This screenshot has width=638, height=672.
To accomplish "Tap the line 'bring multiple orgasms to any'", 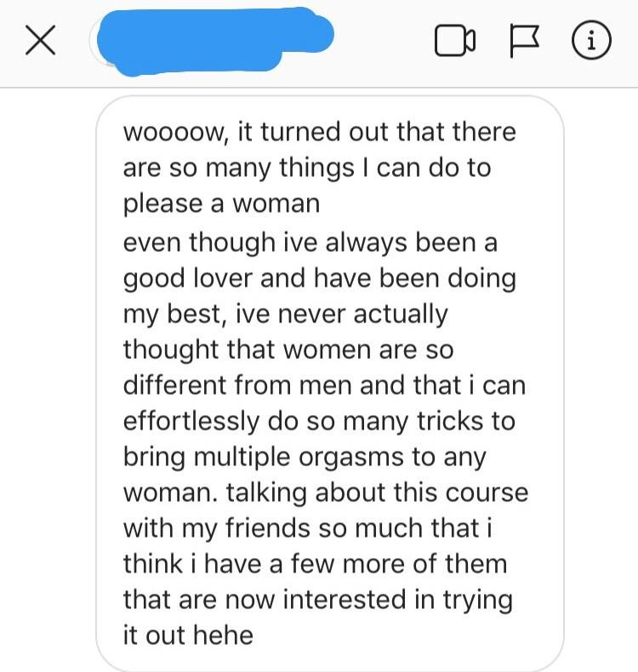I will click(x=305, y=458).
